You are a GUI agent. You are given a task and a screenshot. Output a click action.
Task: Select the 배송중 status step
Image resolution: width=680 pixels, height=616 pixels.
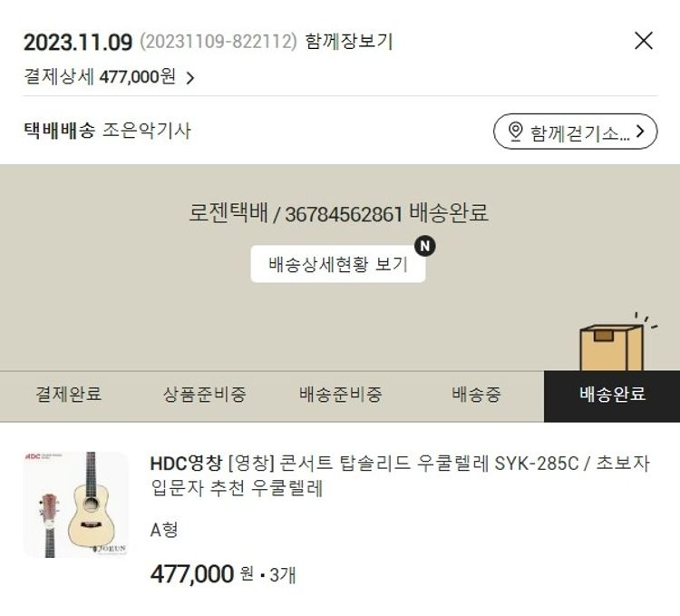pyautogui.click(x=476, y=396)
